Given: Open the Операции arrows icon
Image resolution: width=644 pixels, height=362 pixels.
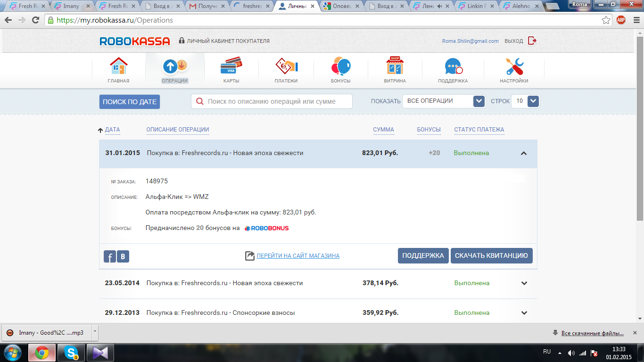Looking at the screenshot, I should 175,66.
